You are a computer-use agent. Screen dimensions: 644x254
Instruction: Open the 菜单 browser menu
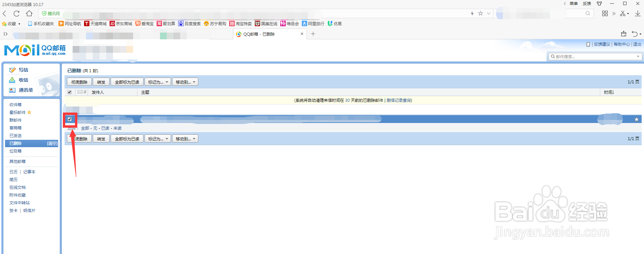[574, 3]
